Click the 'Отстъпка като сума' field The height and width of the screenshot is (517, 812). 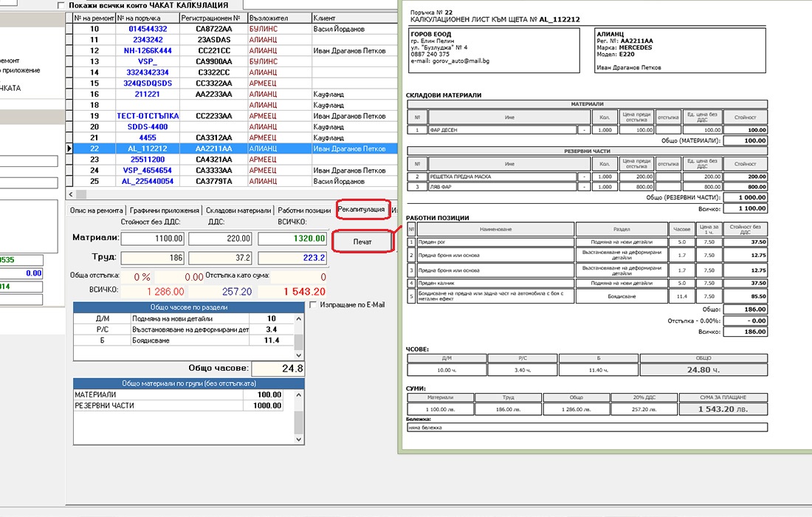[299, 277]
